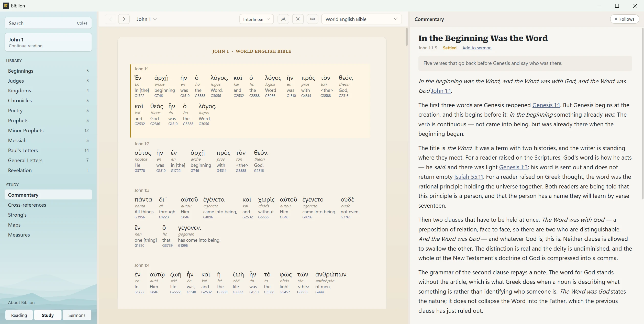The height and width of the screenshot is (324, 644).
Task: Click the Add to sermon link
Action: [477, 48]
